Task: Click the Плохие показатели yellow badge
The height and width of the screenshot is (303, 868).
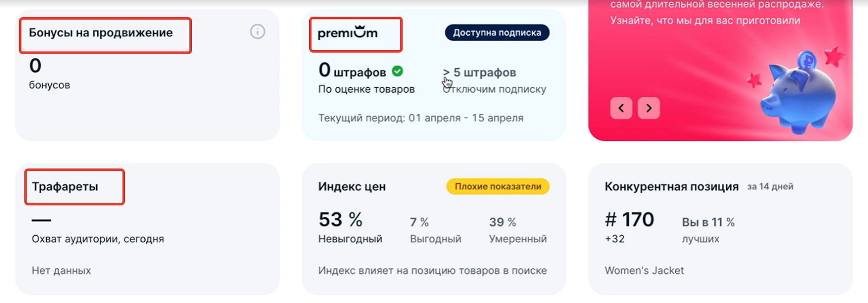Action: (498, 186)
